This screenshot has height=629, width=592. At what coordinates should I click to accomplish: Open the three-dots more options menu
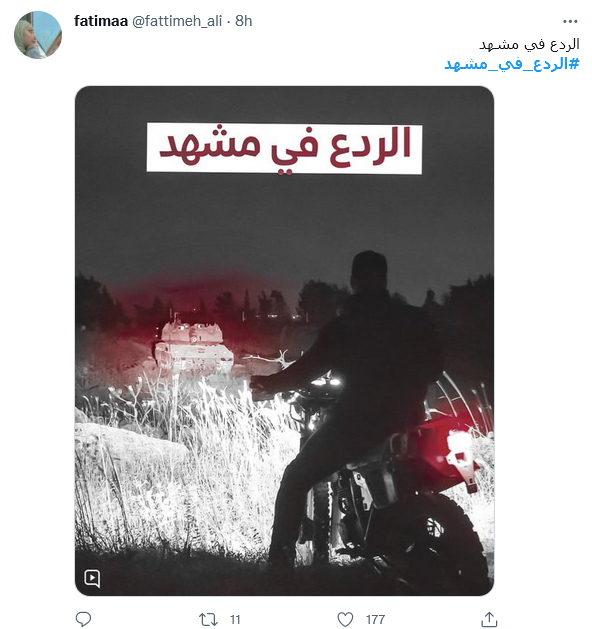[x=570, y=21]
